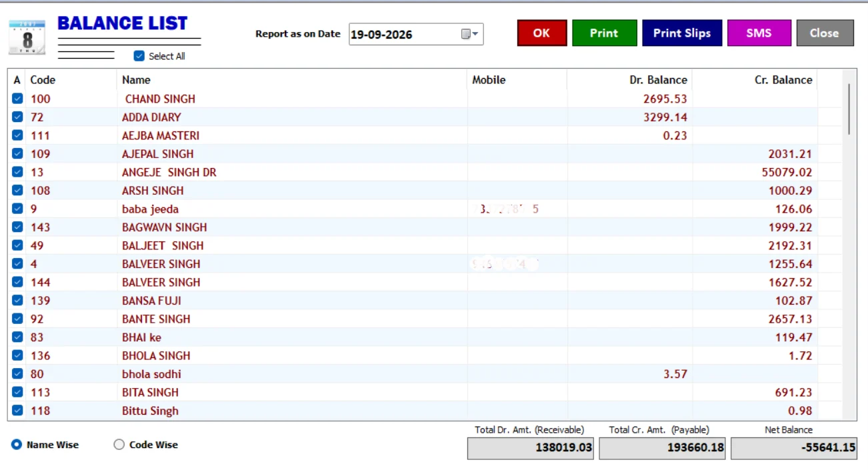Select the name baba jeeda
868x470 pixels.
pos(150,209)
